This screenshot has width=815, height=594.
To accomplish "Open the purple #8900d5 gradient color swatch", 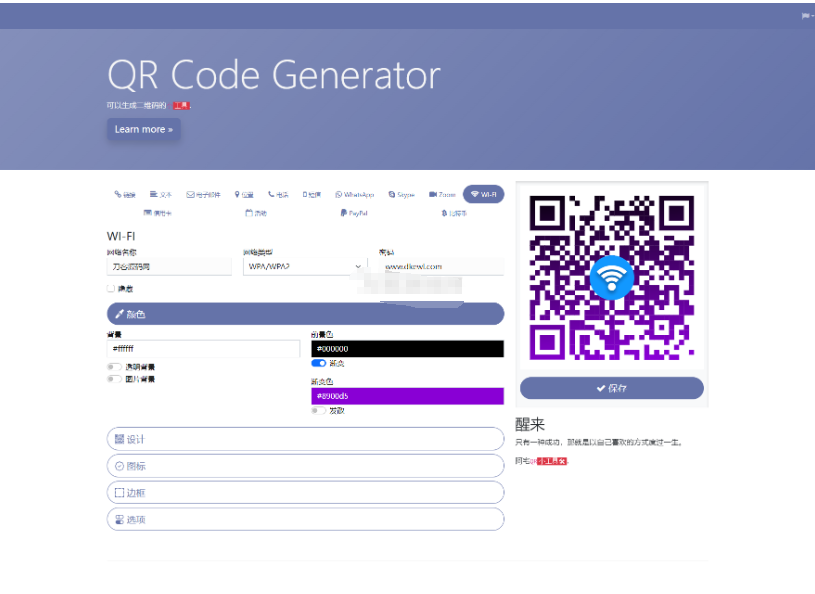I will tap(407, 396).
